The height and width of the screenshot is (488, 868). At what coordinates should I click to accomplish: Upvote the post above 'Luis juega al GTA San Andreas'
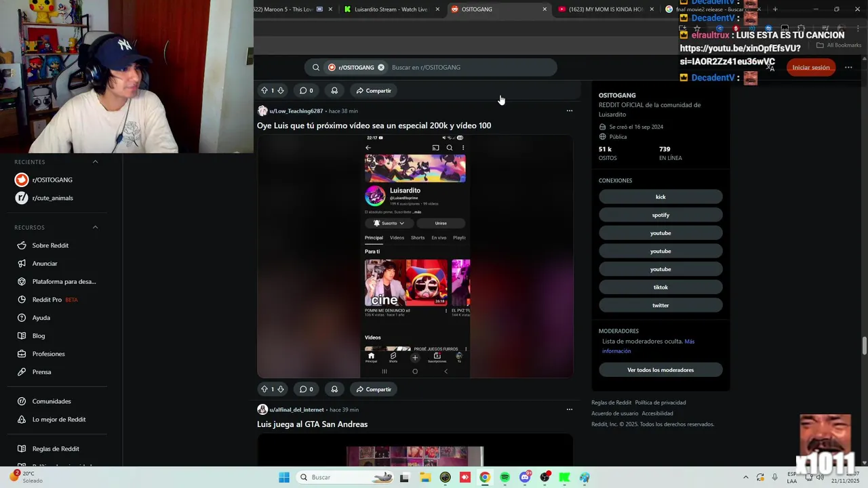coord(264,389)
